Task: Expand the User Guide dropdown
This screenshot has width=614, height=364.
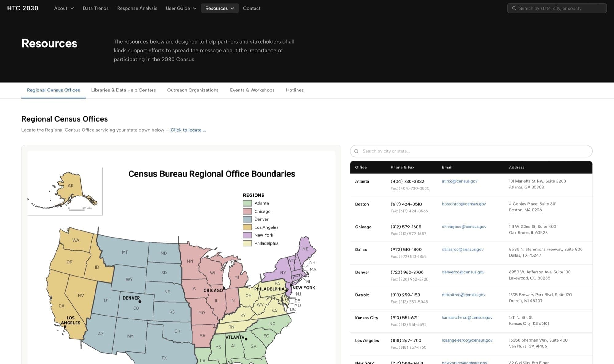Action: click(181, 8)
